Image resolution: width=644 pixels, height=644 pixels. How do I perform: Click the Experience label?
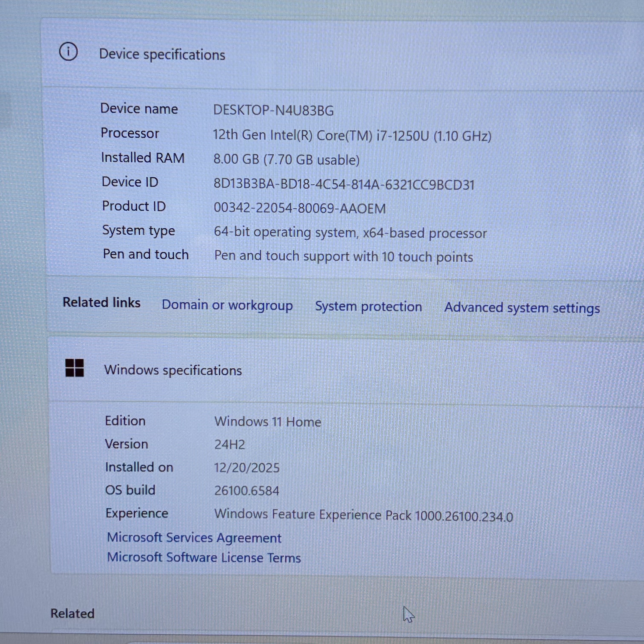pos(137,513)
